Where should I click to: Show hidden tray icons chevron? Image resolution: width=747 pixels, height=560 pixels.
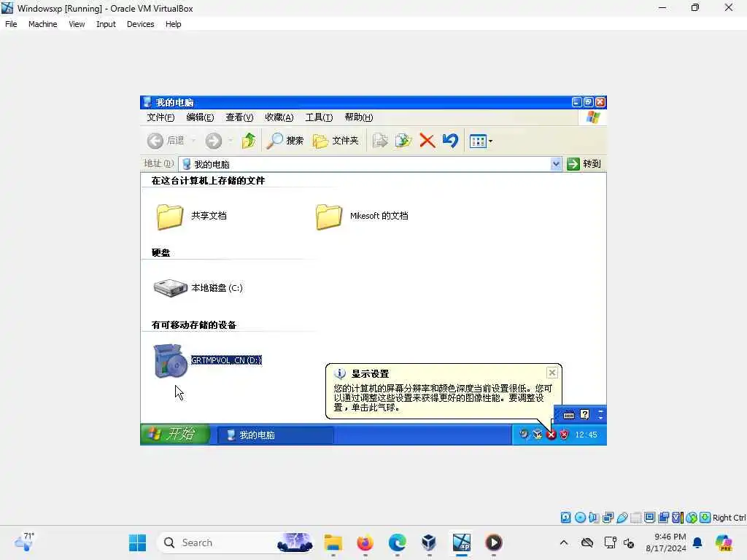[x=564, y=542]
